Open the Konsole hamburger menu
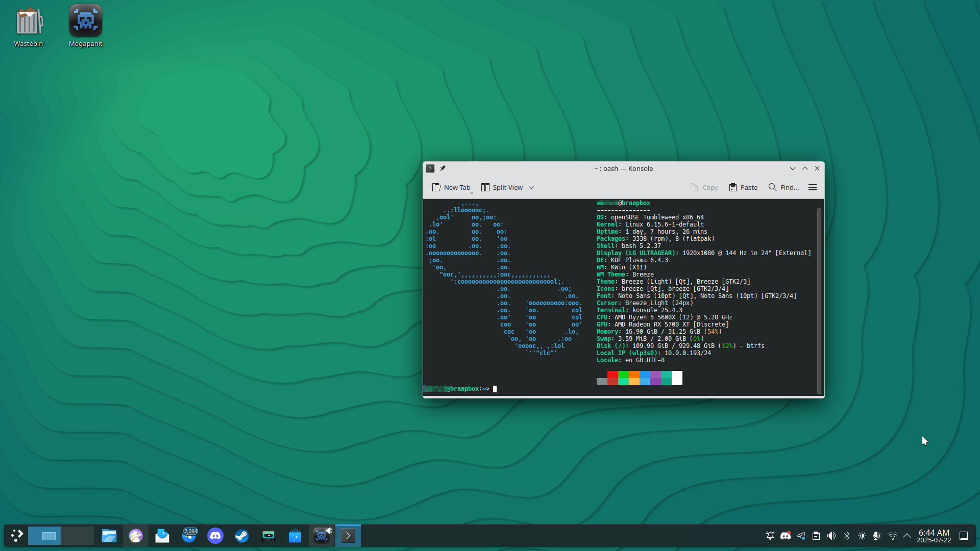Image resolution: width=980 pixels, height=551 pixels. click(813, 187)
